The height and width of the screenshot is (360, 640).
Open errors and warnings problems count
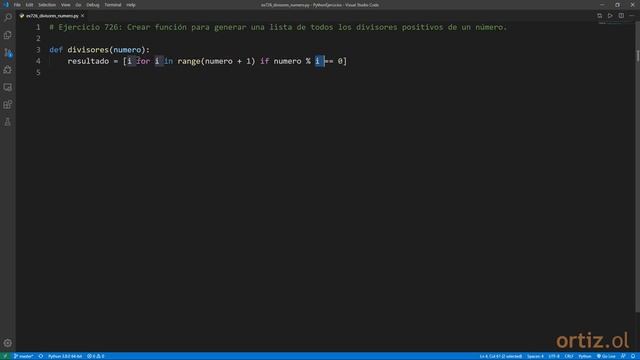click(96, 356)
